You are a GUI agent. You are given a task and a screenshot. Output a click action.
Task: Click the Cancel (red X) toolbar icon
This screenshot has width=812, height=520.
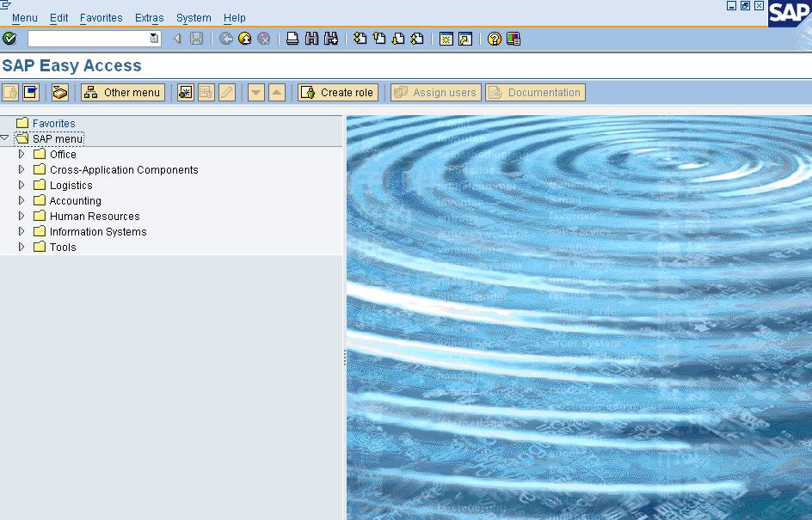(x=263, y=39)
